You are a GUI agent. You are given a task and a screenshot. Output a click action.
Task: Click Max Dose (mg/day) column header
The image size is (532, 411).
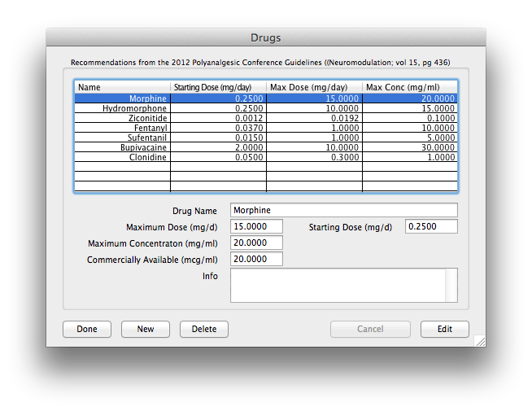[314, 87]
